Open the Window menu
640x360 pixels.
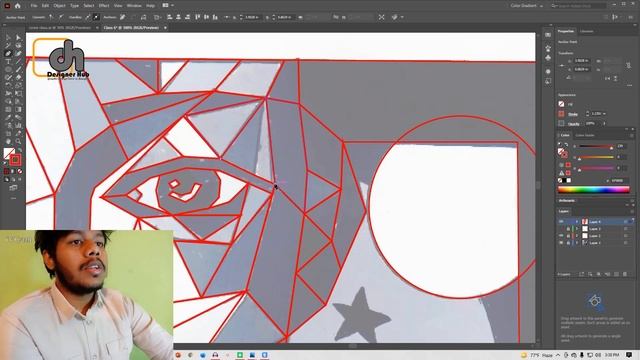point(134,6)
